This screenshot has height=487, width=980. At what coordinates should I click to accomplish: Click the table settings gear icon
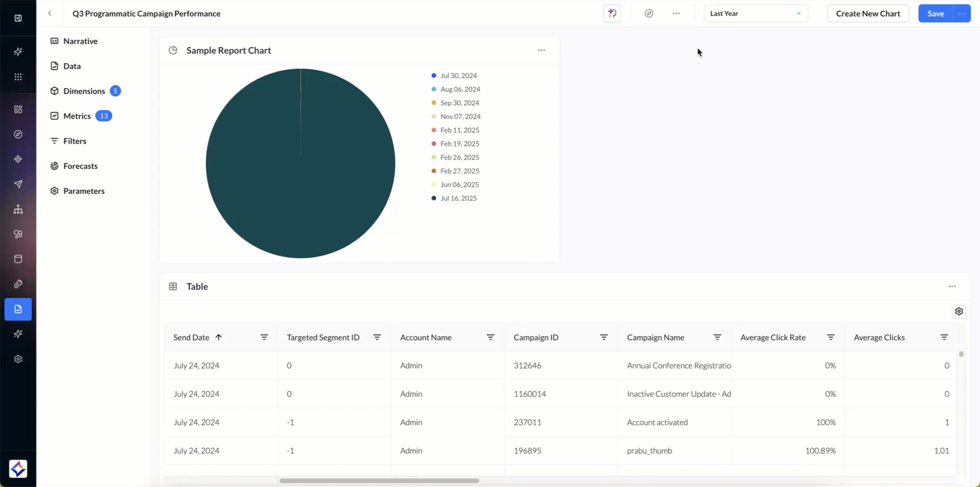[958, 312]
